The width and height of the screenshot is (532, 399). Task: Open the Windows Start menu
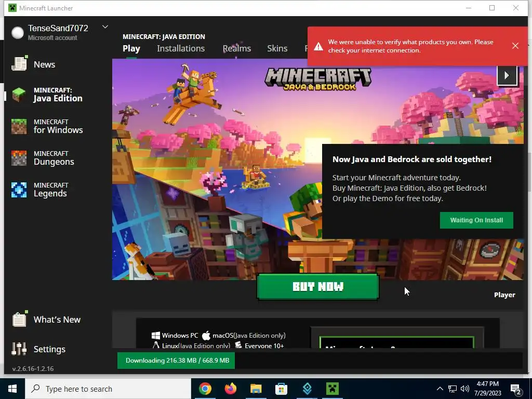coord(12,389)
